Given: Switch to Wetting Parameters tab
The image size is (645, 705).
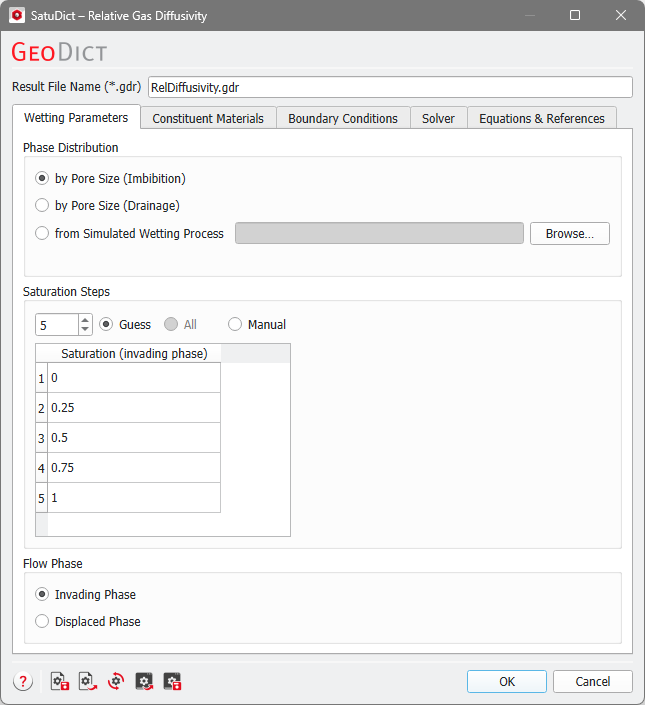Looking at the screenshot, I should point(76,118).
